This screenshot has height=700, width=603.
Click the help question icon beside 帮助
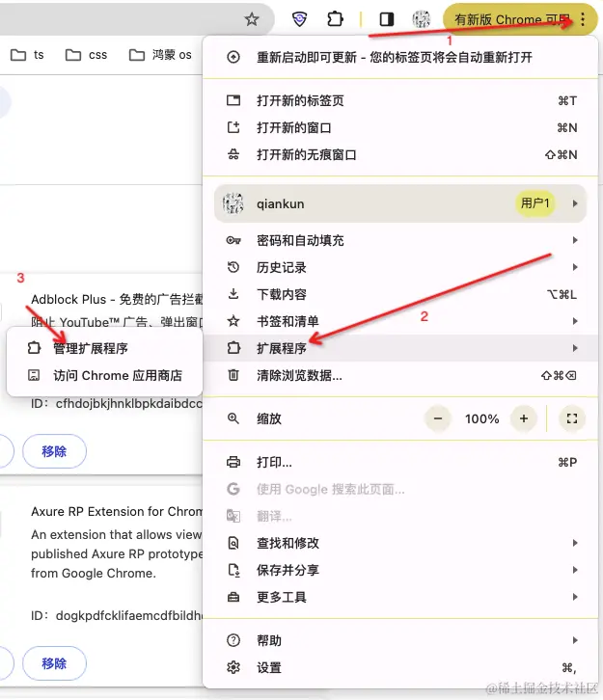[x=233, y=640]
